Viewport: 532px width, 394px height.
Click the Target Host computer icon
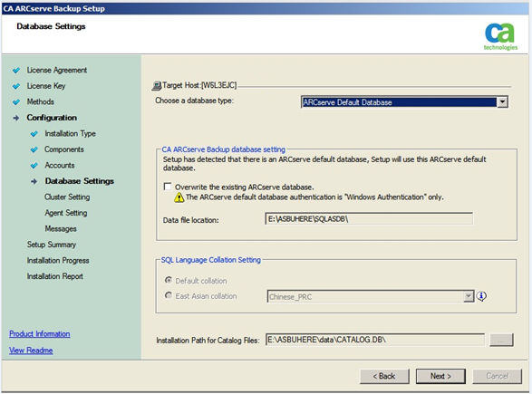coord(157,86)
